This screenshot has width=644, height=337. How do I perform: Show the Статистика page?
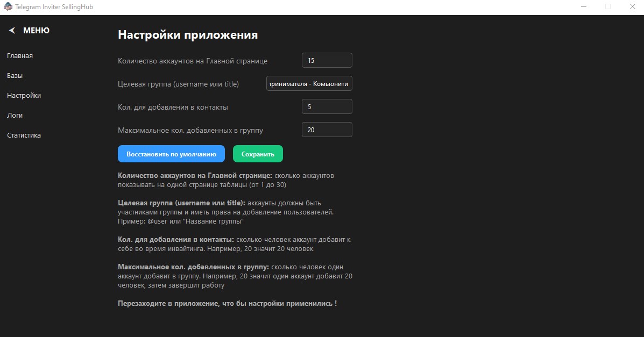click(x=24, y=135)
